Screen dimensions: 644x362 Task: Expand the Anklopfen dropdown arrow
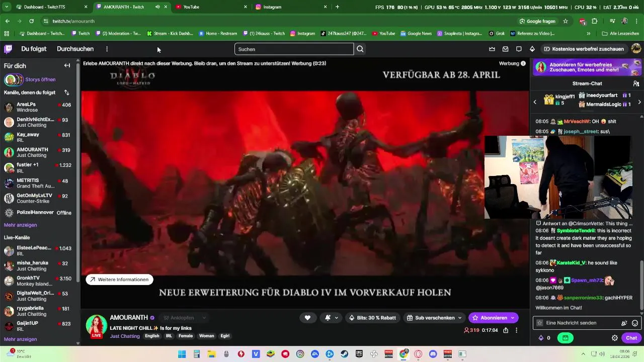point(204,318)
